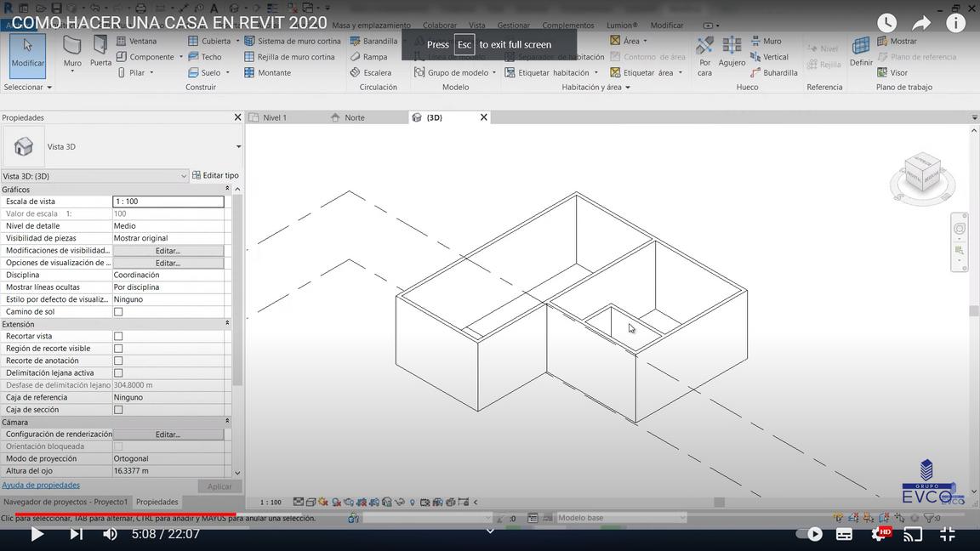Enable the Recortar vista checkbox
This screenshot has width=980, height=551.
click(118, 336)
